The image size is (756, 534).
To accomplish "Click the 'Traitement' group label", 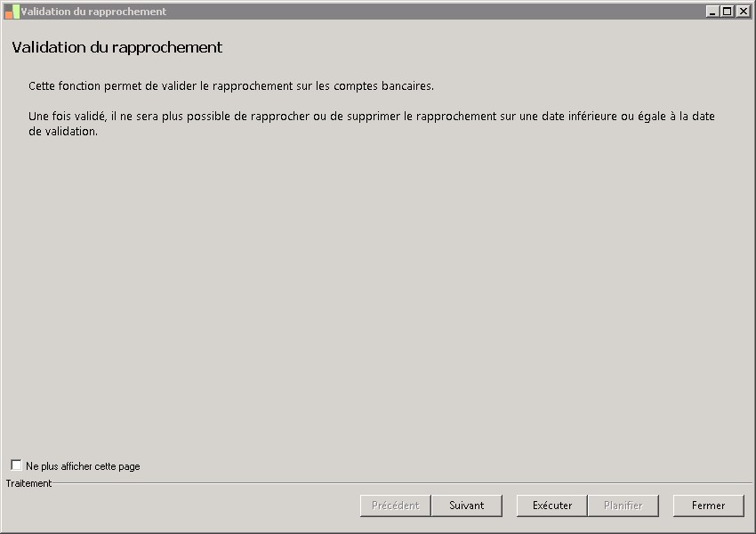I will 28,483.
